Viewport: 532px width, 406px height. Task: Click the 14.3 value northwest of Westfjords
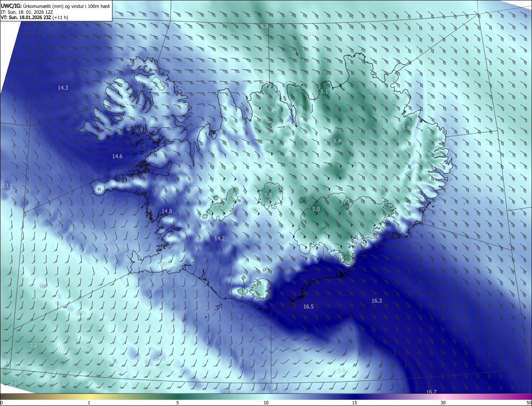63,88
